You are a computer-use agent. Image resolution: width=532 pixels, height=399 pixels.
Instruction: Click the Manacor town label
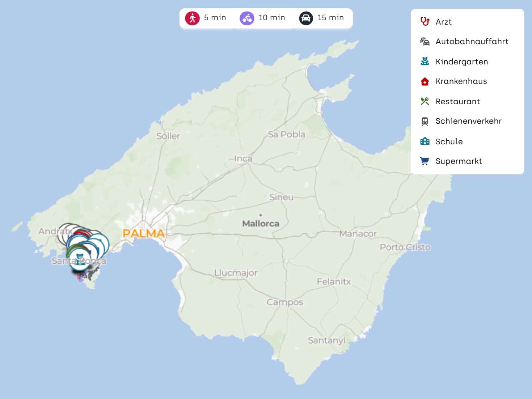tap(358, 234)
